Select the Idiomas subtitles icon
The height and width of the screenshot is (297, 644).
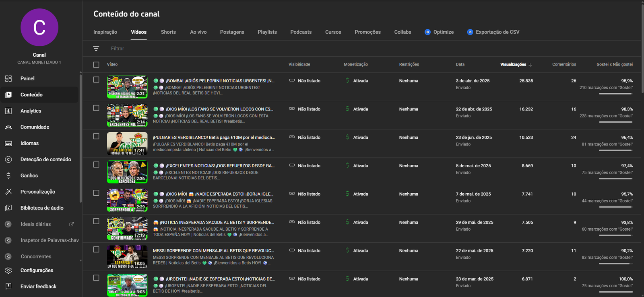tap(8, 143)
